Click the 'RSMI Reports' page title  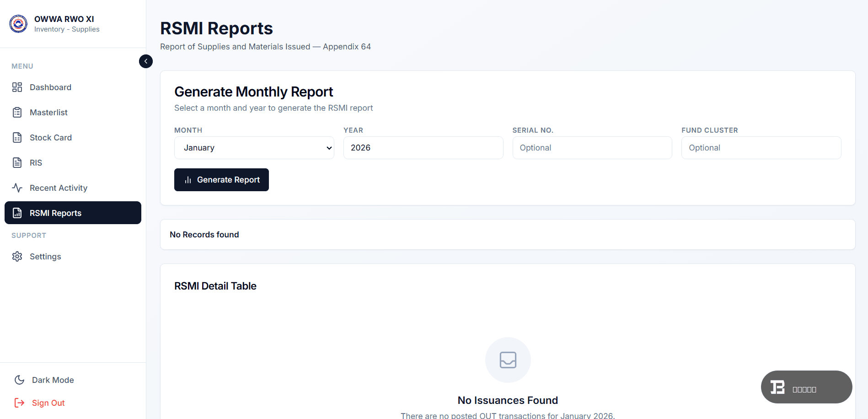pos(216,28)
